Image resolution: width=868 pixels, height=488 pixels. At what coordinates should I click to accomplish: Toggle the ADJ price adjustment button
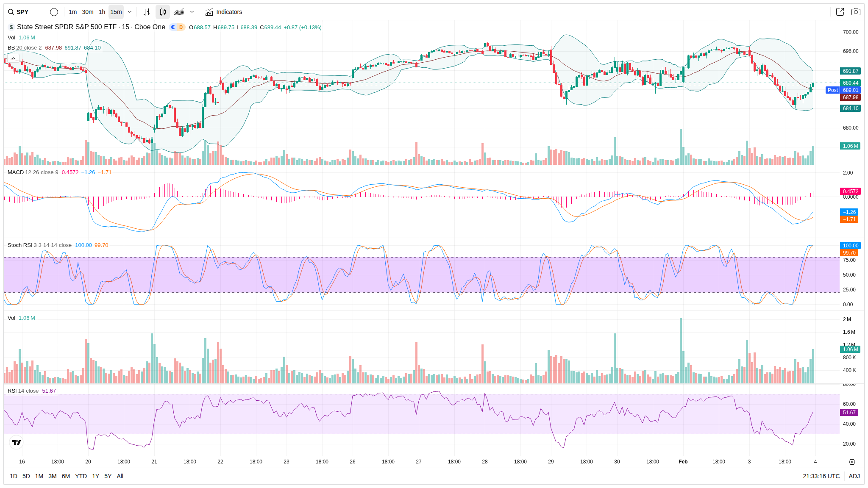(x=854, y=476)
